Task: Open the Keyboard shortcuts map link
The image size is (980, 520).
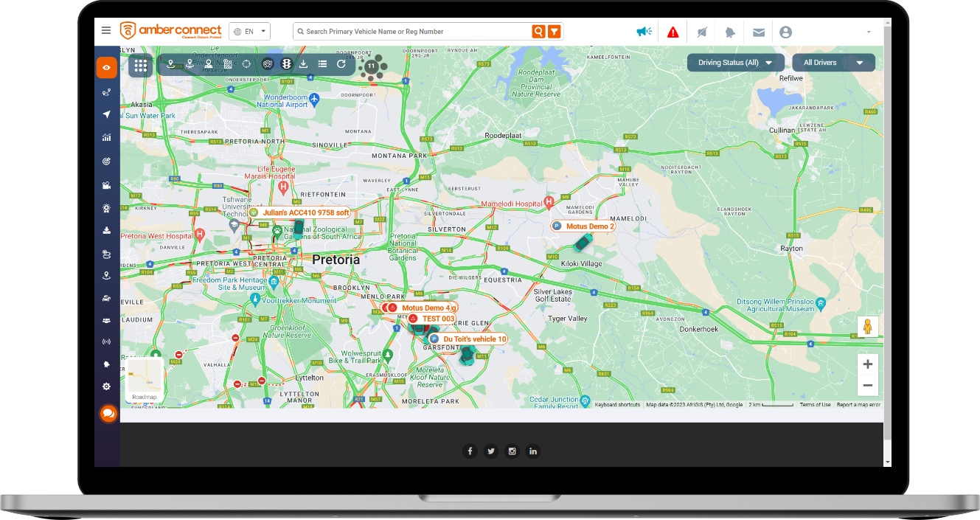Action: (617, 405)
